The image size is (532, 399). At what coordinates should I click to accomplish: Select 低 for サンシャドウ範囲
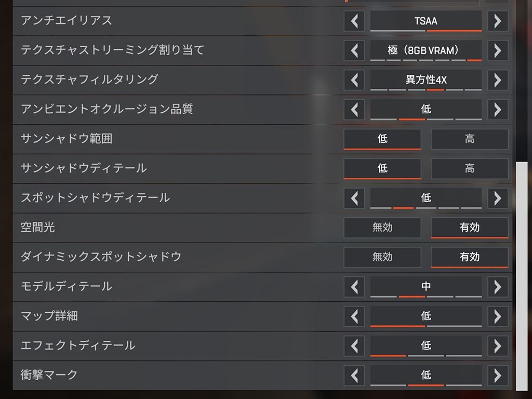pyautogui.click(x=382, y=139)
